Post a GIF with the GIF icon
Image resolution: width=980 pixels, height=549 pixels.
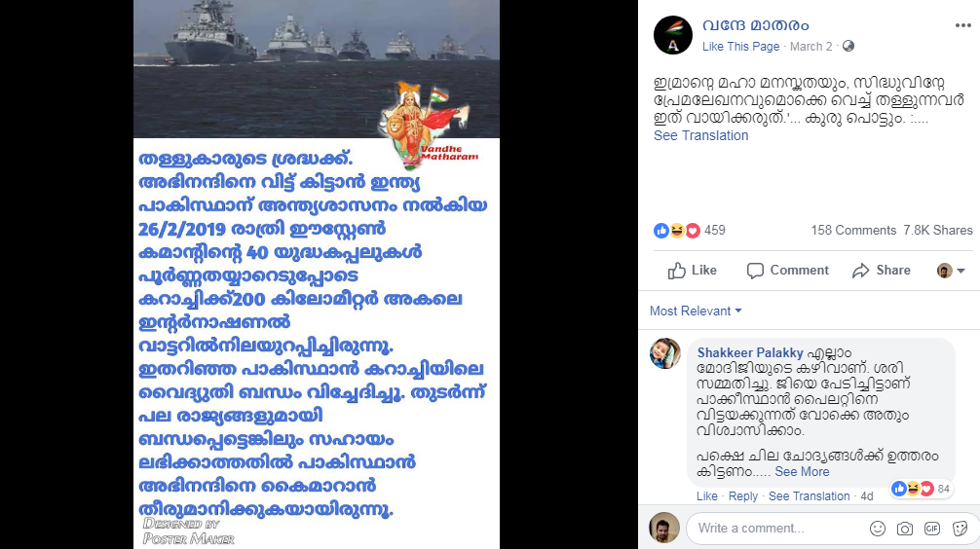coord(932,529)
